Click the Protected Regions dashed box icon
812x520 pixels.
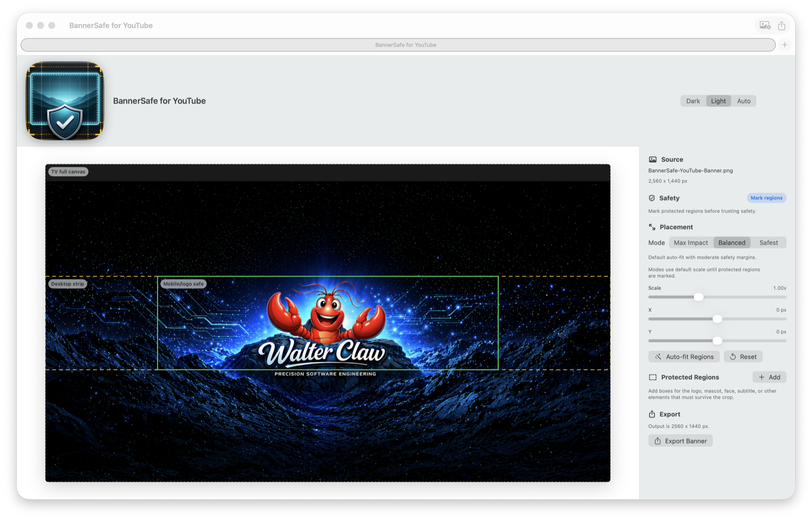(x=653, y=377)
